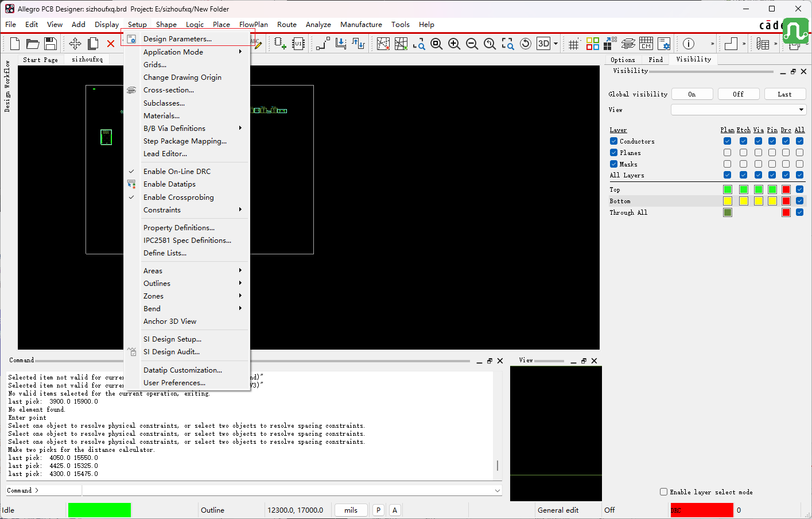Click the Zoom Selection icon with dashed frame
The image size is (812, 519).
(507, 44)
